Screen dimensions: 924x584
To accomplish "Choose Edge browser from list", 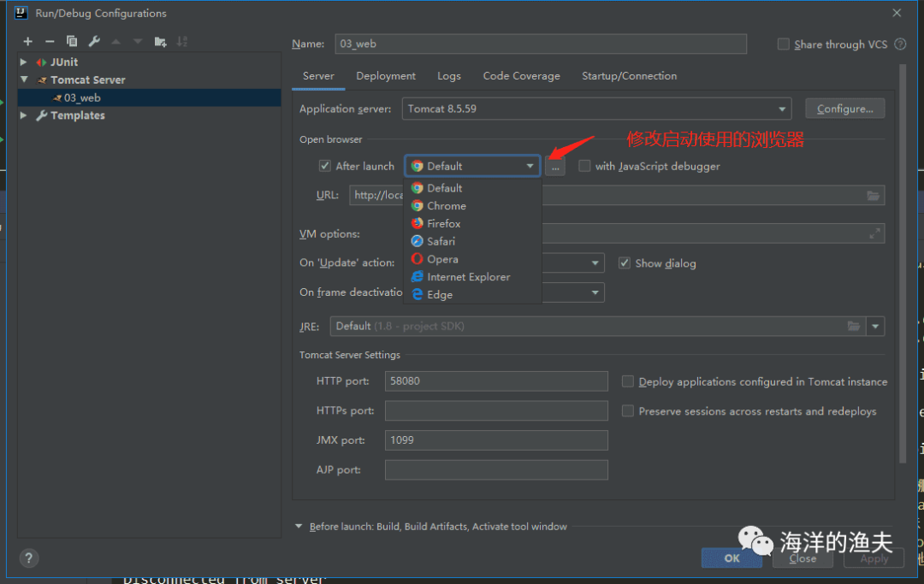I will click(x=472, y=294).
